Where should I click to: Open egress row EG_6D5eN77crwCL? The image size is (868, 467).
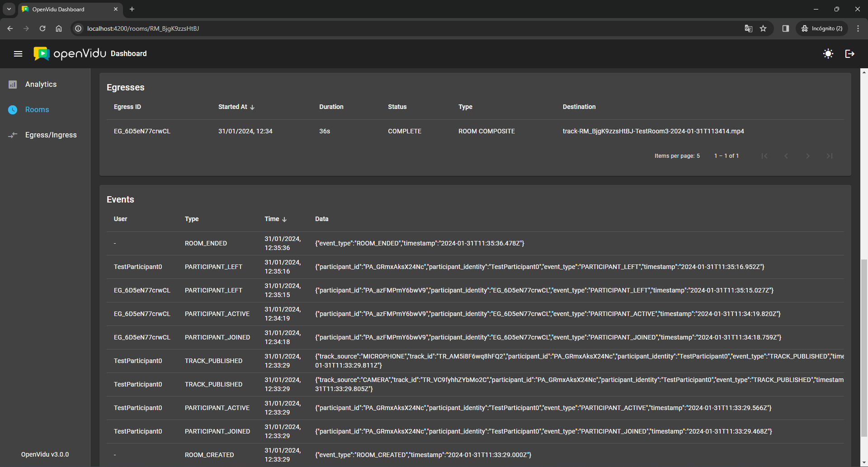(142, 132)
